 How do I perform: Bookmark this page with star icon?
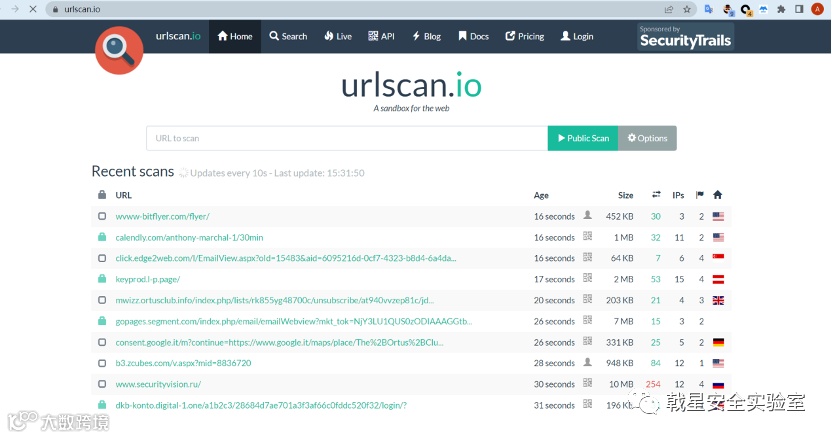[x=687, y=9]
